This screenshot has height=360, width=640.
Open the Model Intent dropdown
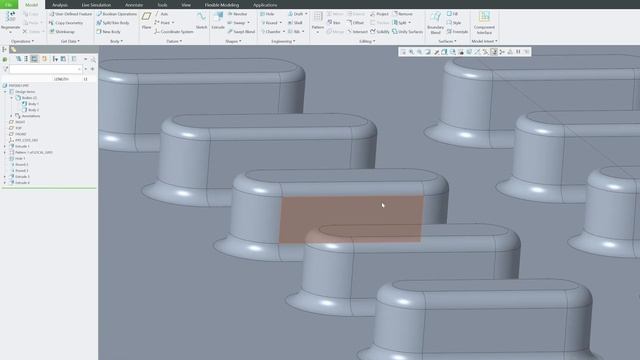point(484,41)
